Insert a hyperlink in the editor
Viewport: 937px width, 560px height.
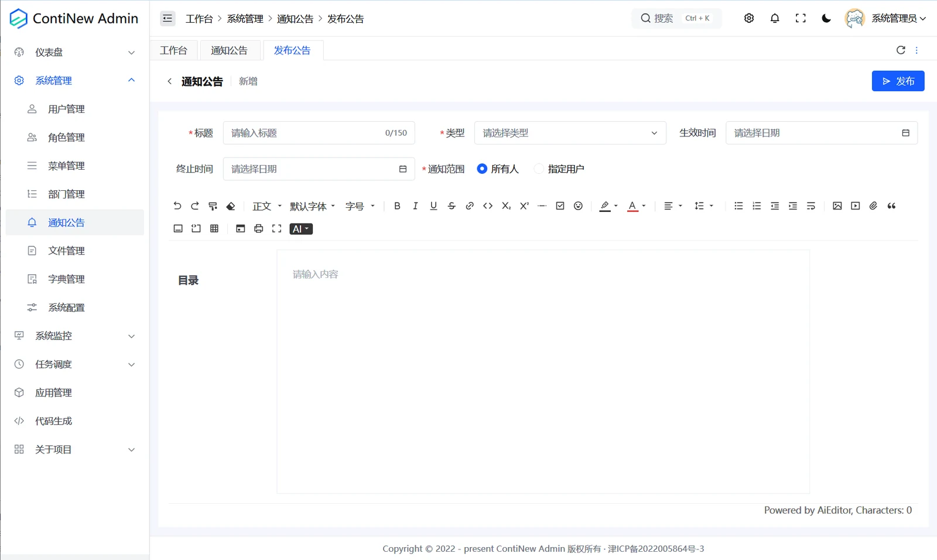(x=470, y=206)
